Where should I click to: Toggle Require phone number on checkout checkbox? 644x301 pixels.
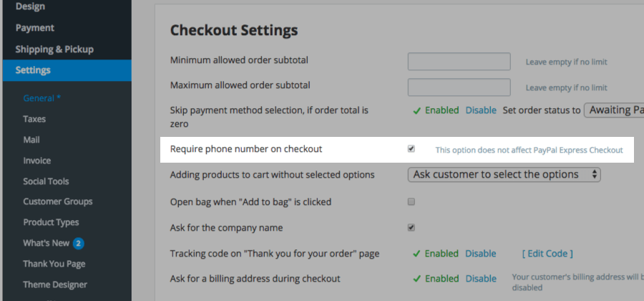pos(411,149)
